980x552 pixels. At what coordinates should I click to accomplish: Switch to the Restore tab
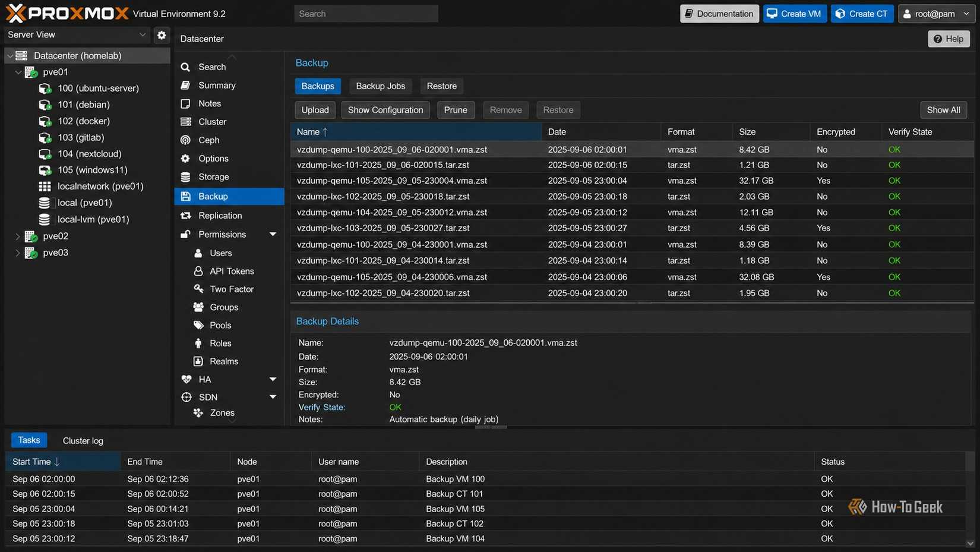pos(442,86)
